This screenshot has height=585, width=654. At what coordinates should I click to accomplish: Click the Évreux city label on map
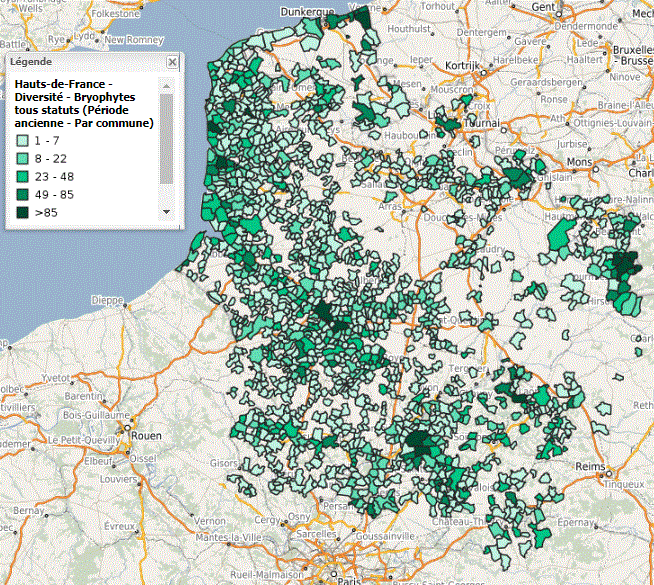click(118, 525)
